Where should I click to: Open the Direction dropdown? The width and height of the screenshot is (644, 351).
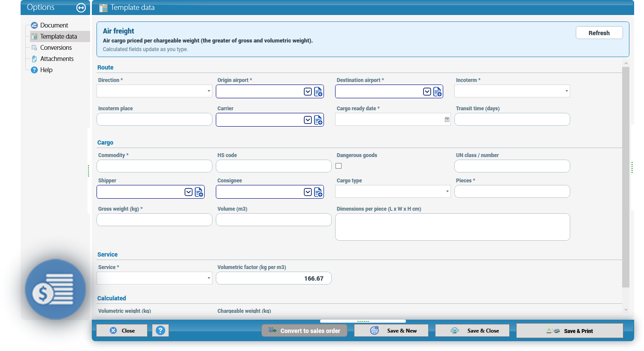154,91
